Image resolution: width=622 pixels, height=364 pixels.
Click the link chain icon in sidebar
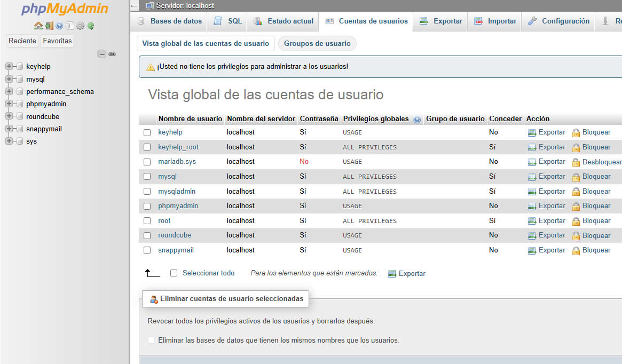(112, 54)
